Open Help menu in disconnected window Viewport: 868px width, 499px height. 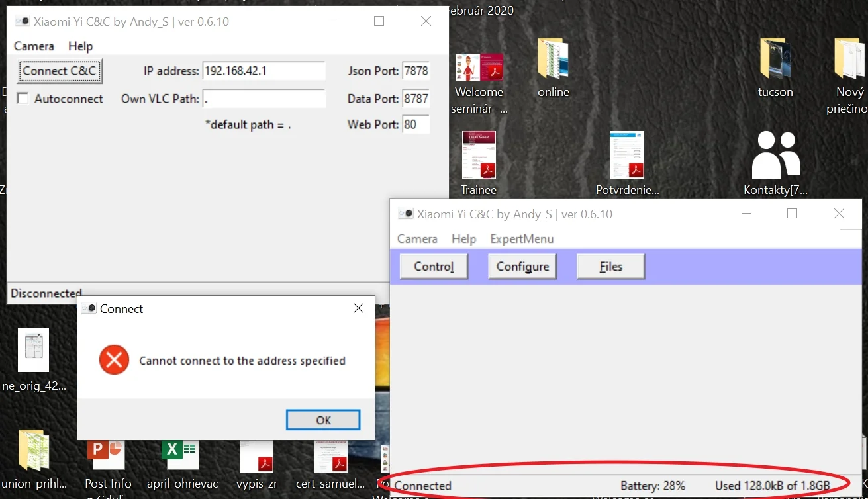coord(80,46)
